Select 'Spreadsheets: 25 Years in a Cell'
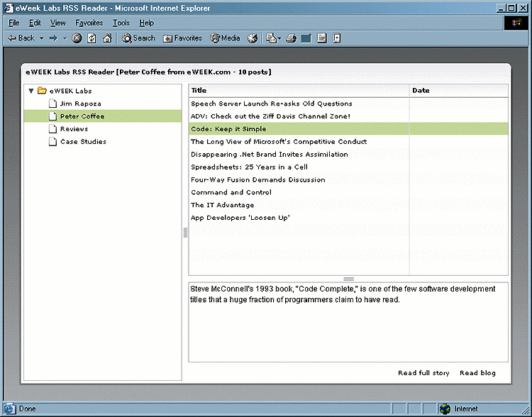The width and height of the screenshot is (532, 417). coord(348,167)
